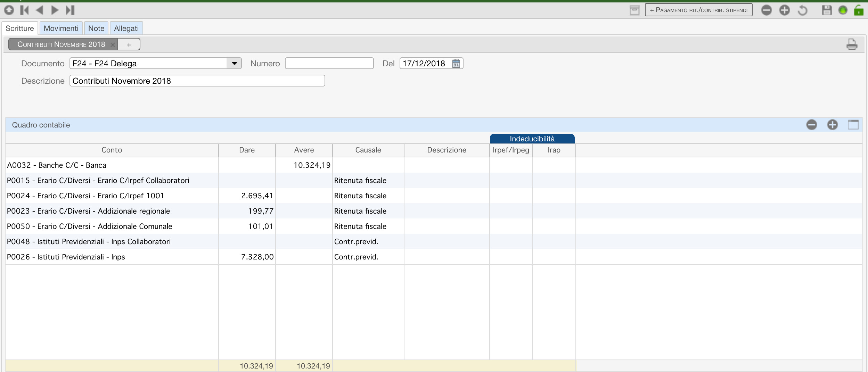The height and width of the screenshot is (372, 868).
Task: Click the Irap column header
Action: click(x=554, y=150)
